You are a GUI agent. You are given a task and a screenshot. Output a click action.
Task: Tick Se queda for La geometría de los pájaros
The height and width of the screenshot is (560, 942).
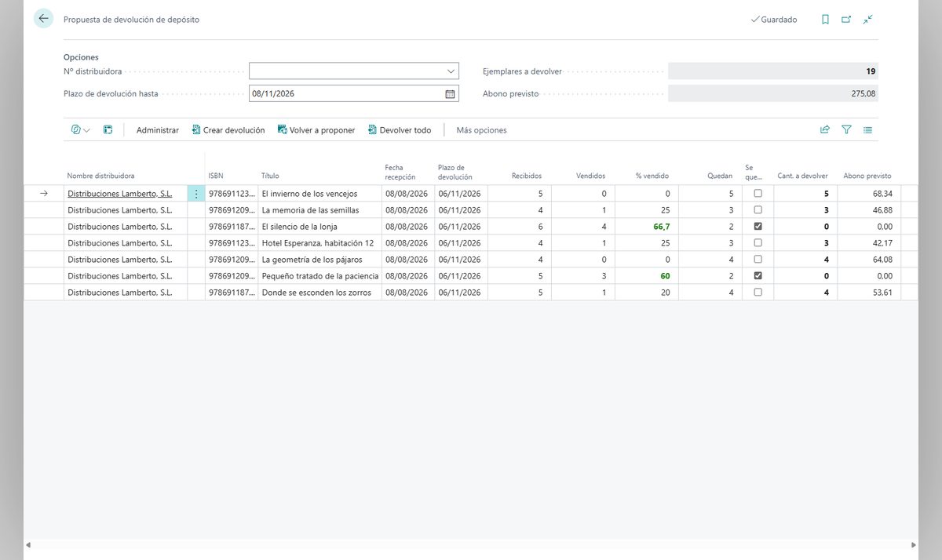click(x=758, y=260)
